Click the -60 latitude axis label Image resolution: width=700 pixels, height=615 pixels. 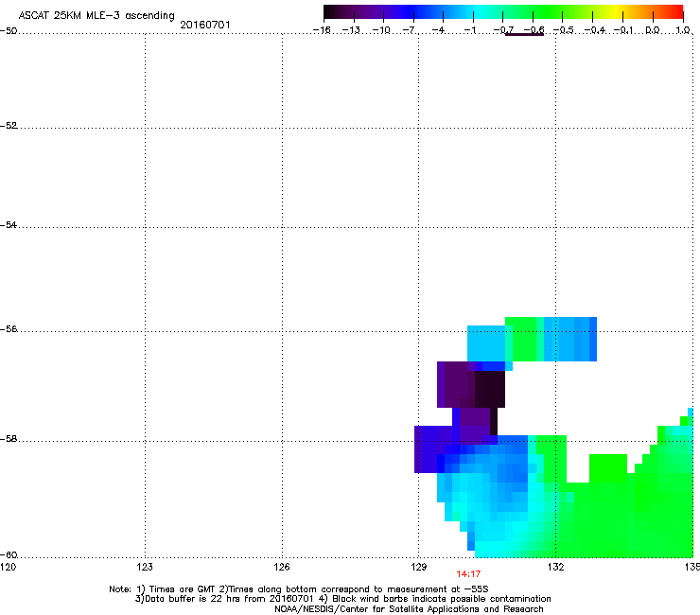click(9, 555)
